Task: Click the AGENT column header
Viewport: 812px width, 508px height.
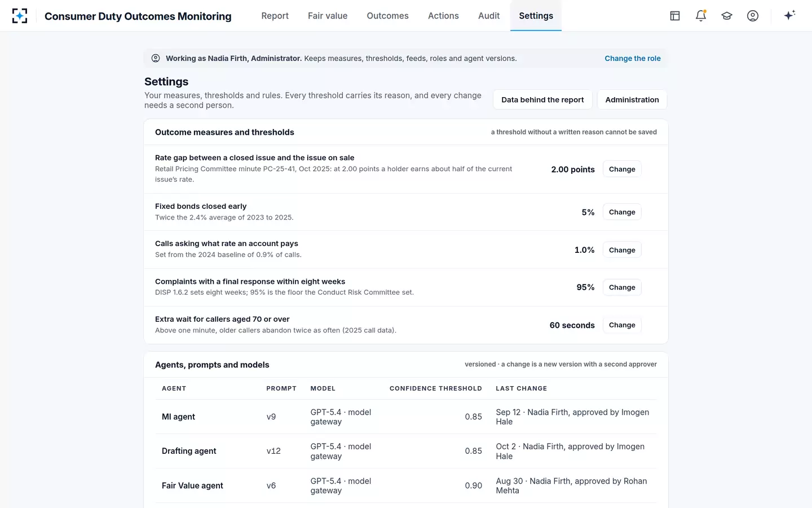Action: tap(174, 388)
